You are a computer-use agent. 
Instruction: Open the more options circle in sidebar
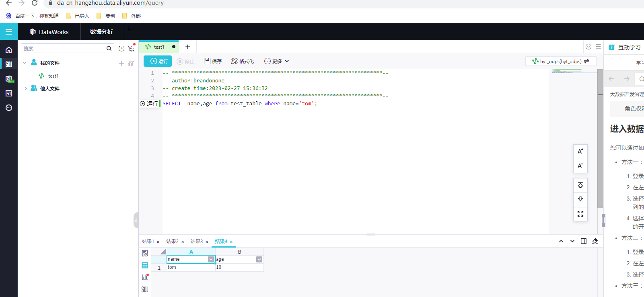[x=9, y=108]
